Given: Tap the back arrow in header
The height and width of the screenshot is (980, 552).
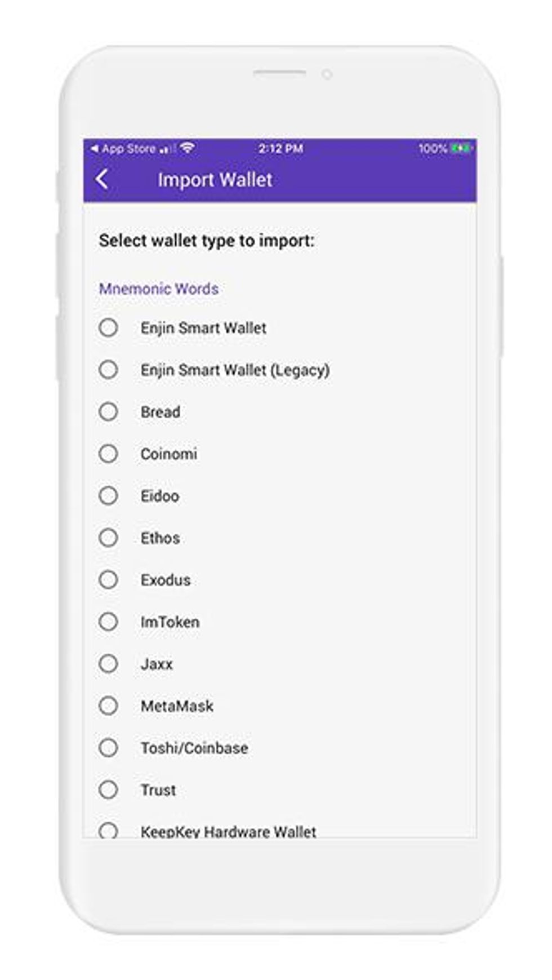Looking at the screenshot, I should coord(102,180).
